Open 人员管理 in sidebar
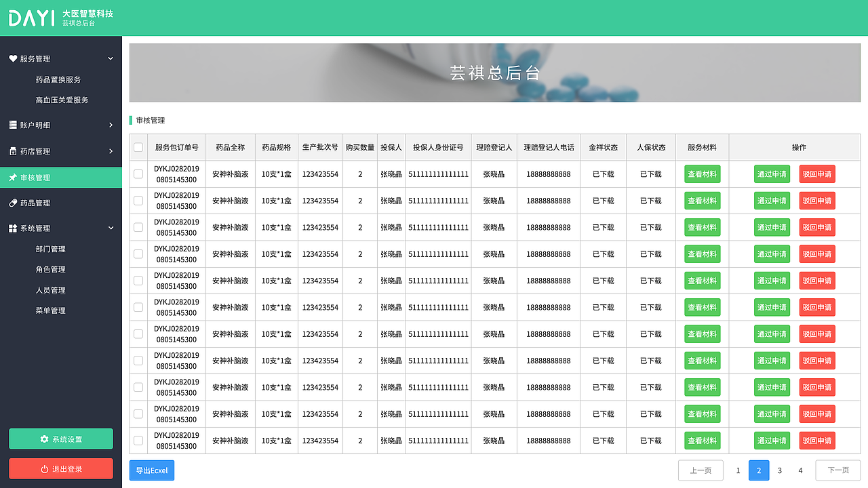This screenshot has width=868, height=488. click(x=51, y=290)
